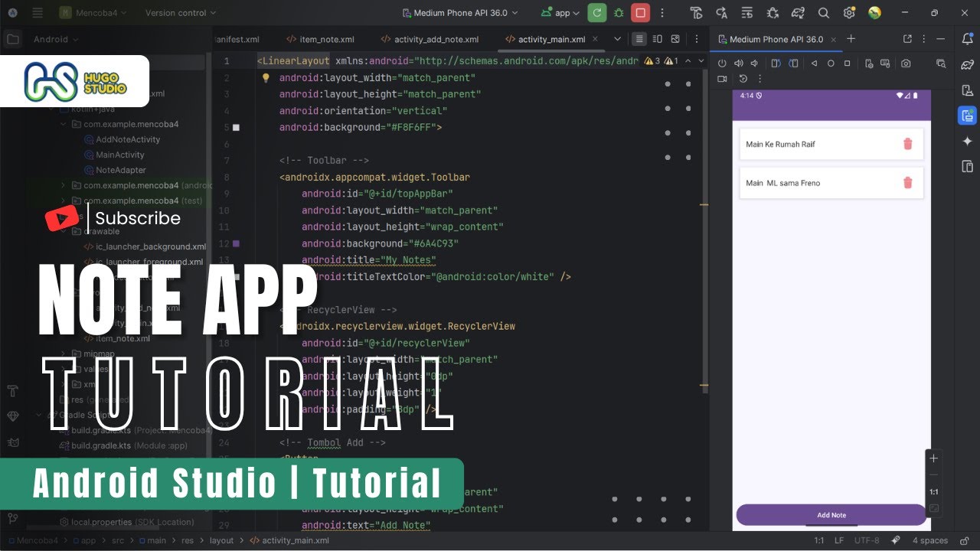
Task: Click white gutter color swatch on line 5
Action: tap(236, 127)
